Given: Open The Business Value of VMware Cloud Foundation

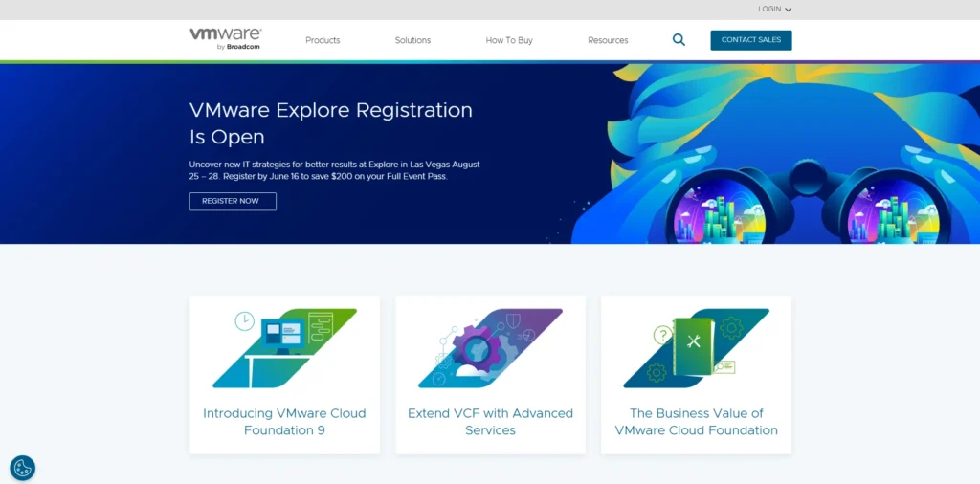Looking at the screenshot, I should click(x=697, y=422).
